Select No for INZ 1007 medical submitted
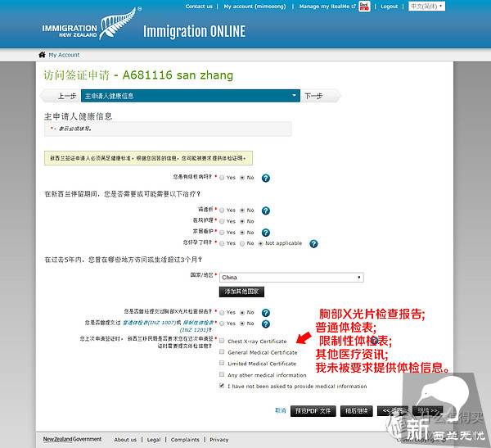491x448 pixels. pyautogui.click(x=242, y=324)
